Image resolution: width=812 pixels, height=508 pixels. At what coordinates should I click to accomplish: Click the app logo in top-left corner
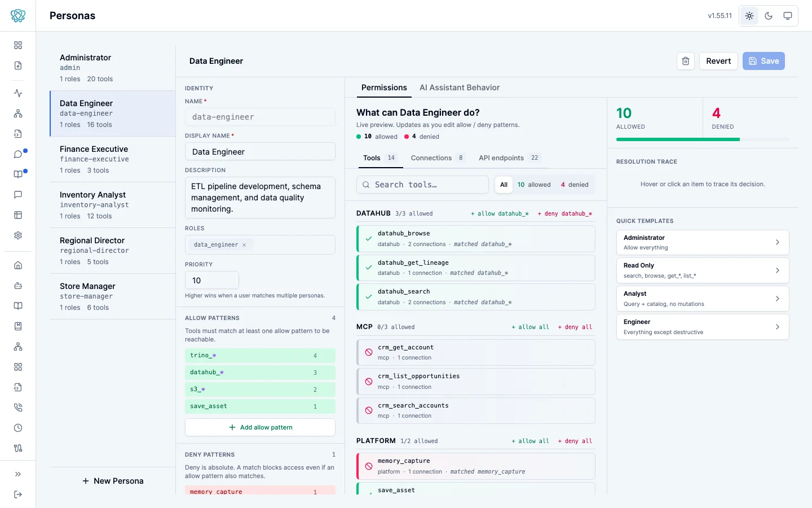[x=18, y=16]
